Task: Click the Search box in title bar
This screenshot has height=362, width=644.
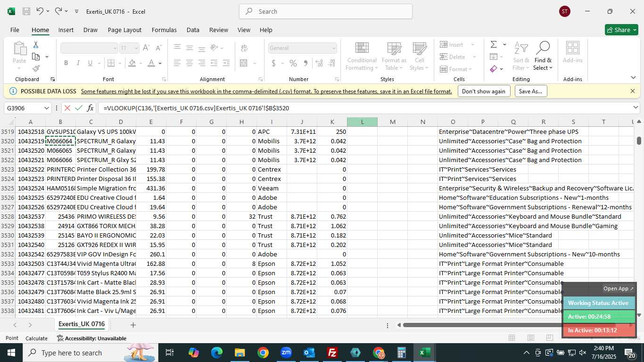Action: [x=326, y=11]
